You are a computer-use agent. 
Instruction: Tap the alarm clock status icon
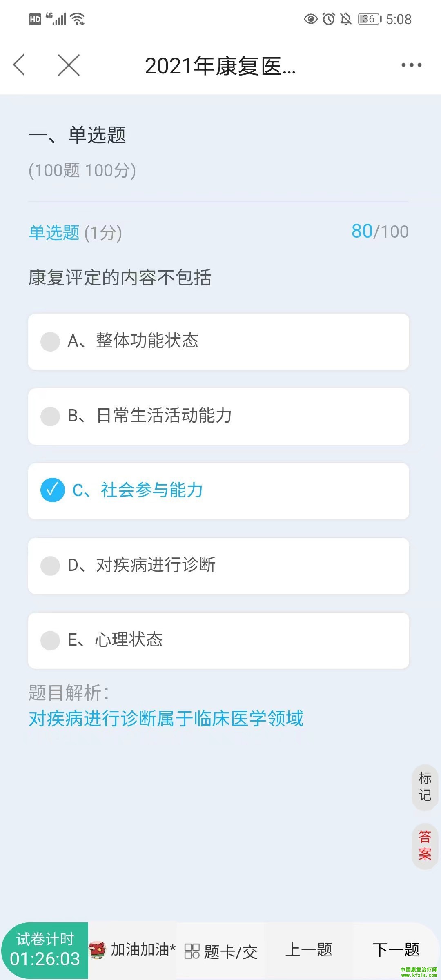(x=329, y=19)
